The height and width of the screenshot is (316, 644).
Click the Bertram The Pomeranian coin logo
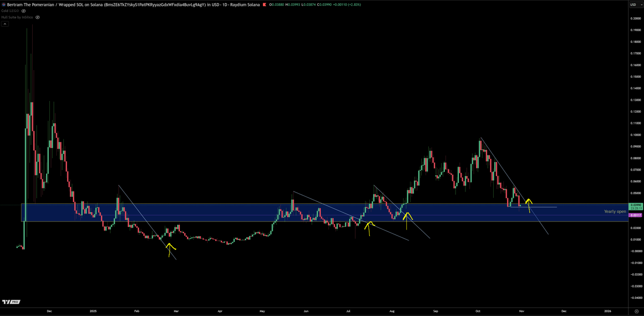(5, 4)
